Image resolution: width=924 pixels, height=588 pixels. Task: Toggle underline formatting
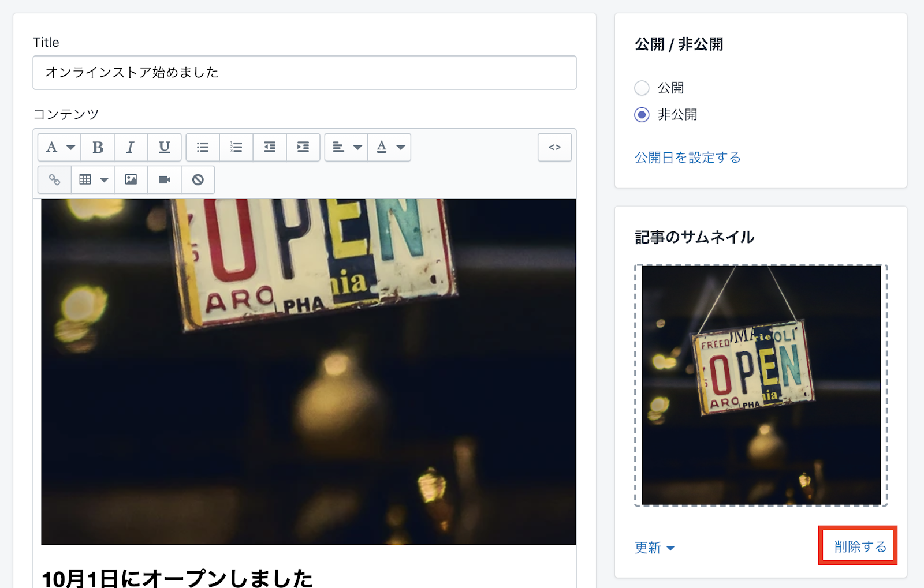coord(165,147)
